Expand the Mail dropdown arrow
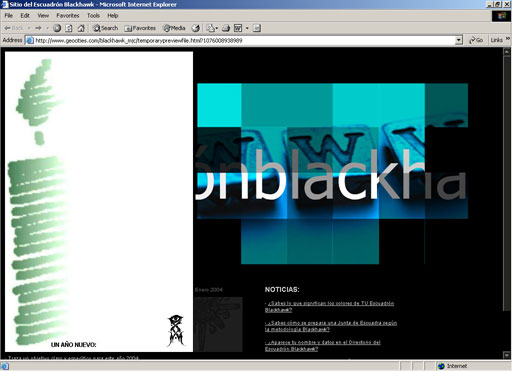Image resolution: width=512 pixels, height=371 pixels. tap(217, 28)
